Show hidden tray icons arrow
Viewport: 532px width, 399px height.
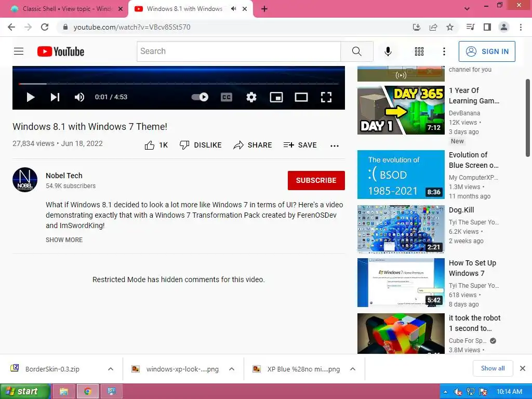[445, 392]
